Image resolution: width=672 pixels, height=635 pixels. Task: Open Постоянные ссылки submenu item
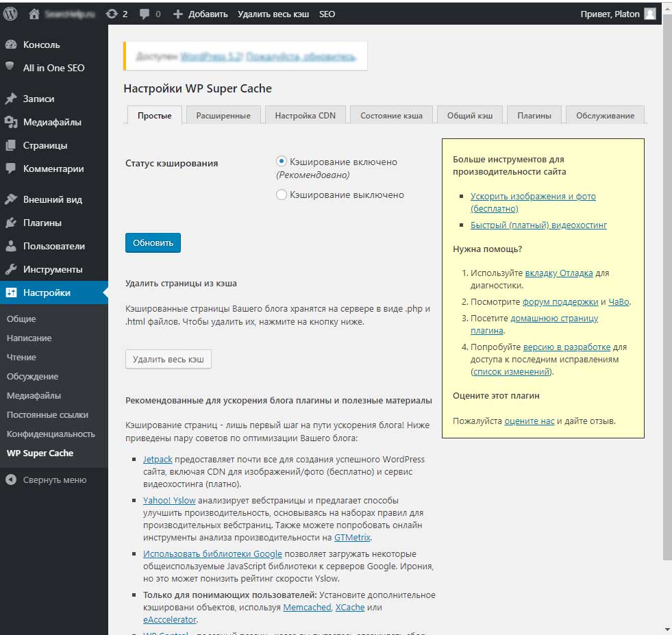(x=47, y=414)
